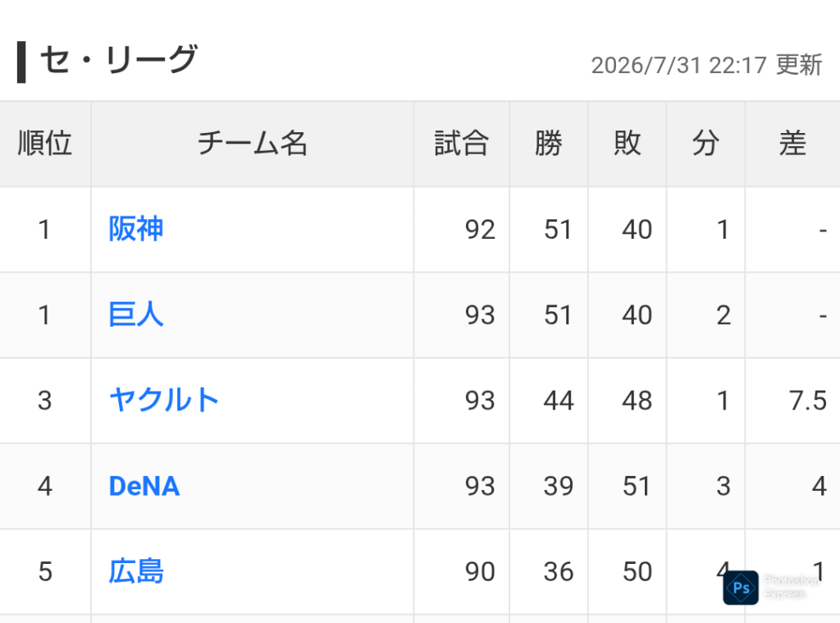
Task: Open the 広島 team link
Action: 136,571
